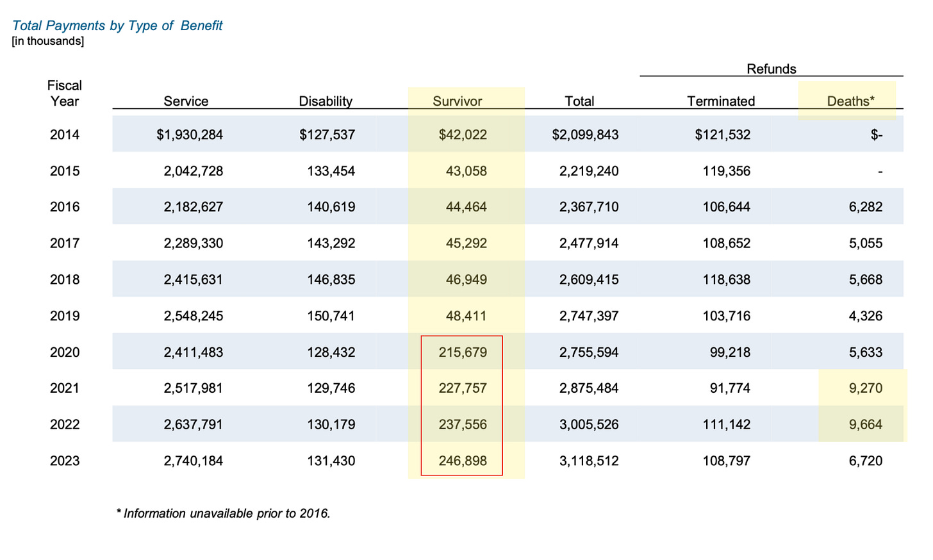Select the highlighted 'Survivor' column header

(458, 101)
